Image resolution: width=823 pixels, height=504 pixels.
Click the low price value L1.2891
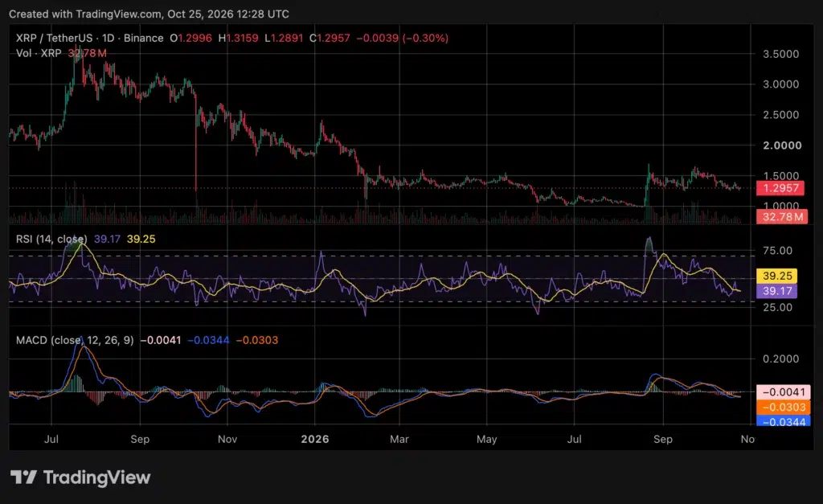(x=284, y=38)
